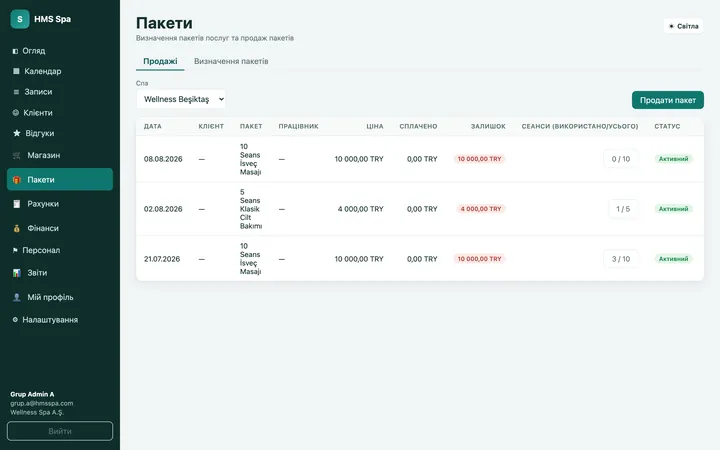
Task: Click the Пакети page heading
Action: 164,23
